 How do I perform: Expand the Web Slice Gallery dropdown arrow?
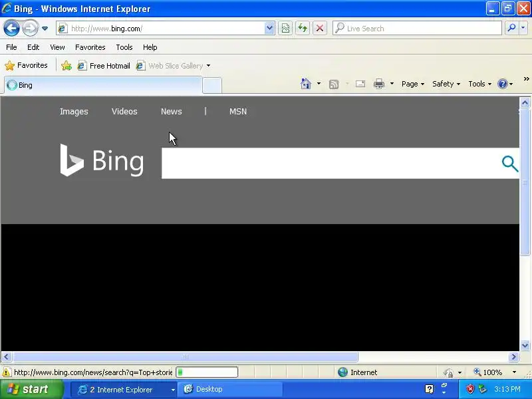(208, 65)
